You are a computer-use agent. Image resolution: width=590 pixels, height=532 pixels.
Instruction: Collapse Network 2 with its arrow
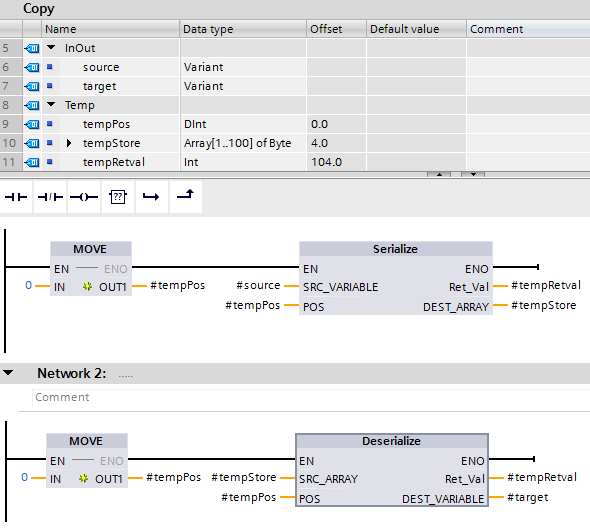pos(8,373)
